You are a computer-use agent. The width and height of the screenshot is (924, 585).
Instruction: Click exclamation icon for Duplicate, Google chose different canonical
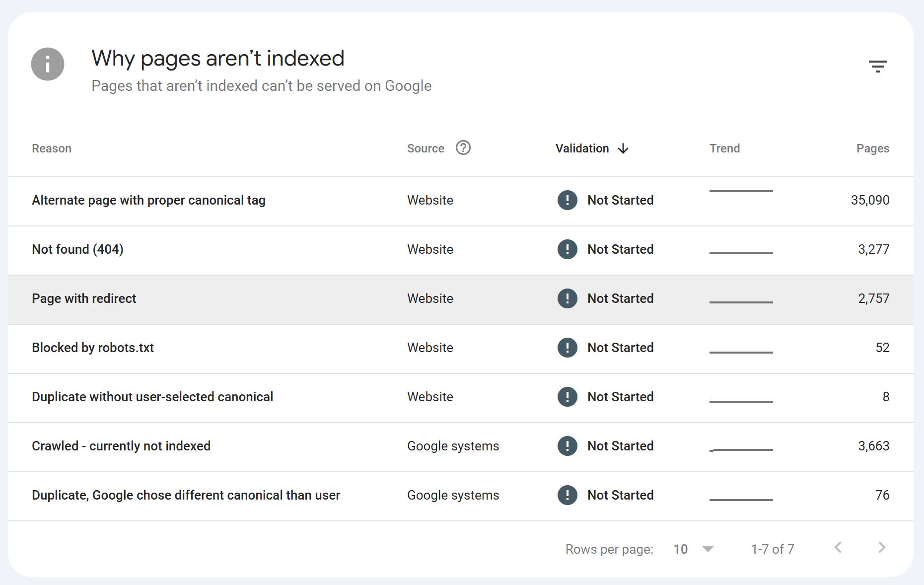point(568,495)
